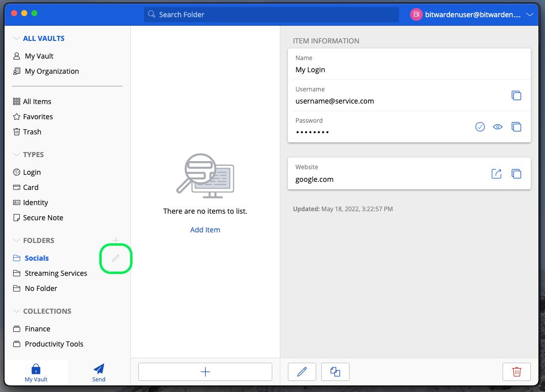Copy the username with its copy icon
The width and height of the screenshot is (545, 392).
click(516, 95)
